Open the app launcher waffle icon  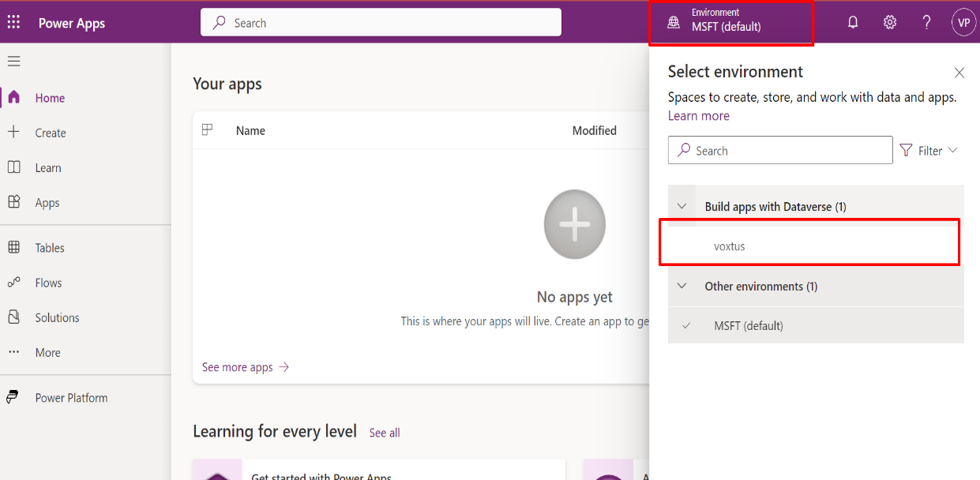[x=13, y=22]
